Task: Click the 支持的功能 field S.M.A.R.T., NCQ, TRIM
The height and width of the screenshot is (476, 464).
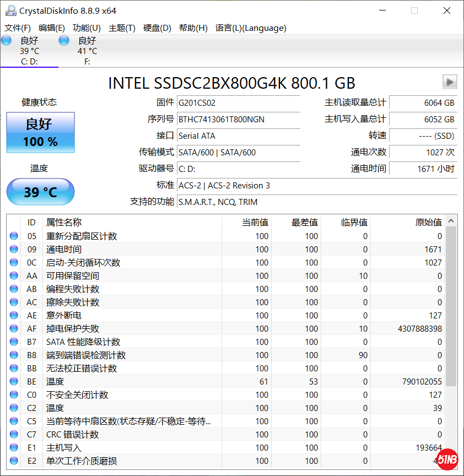Action: coord(317,202)
